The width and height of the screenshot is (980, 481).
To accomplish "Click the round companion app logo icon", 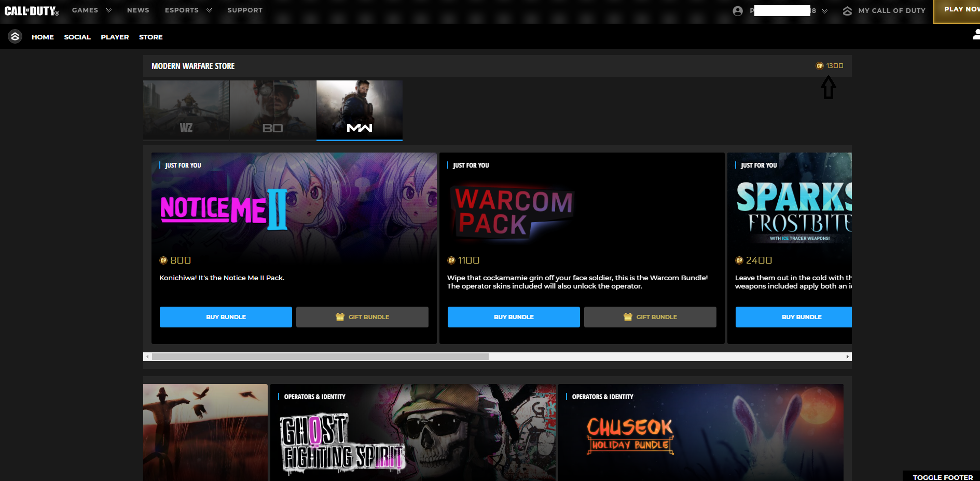I will click(x=15, y=36).
